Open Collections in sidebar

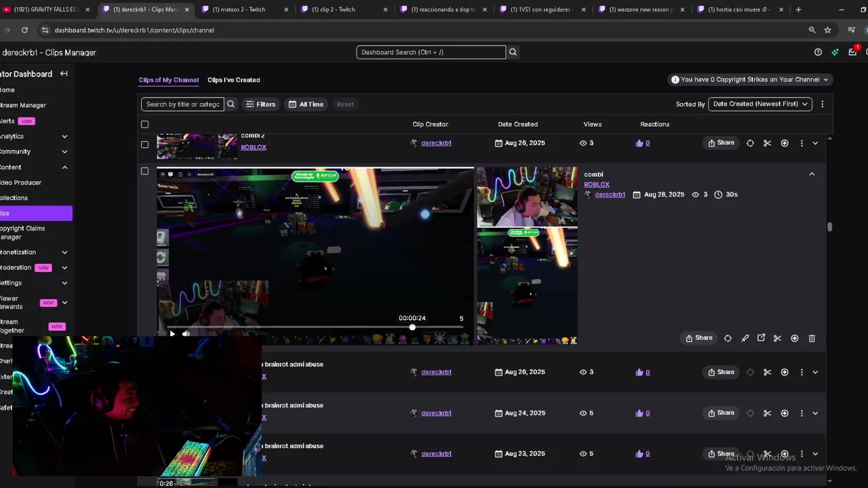(x=14, y=198)
